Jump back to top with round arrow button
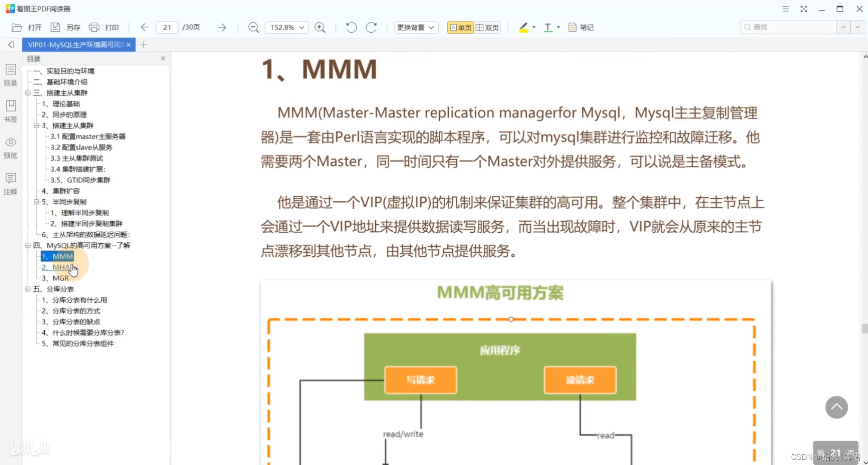The image size is (868, 465). click(836, 407)
